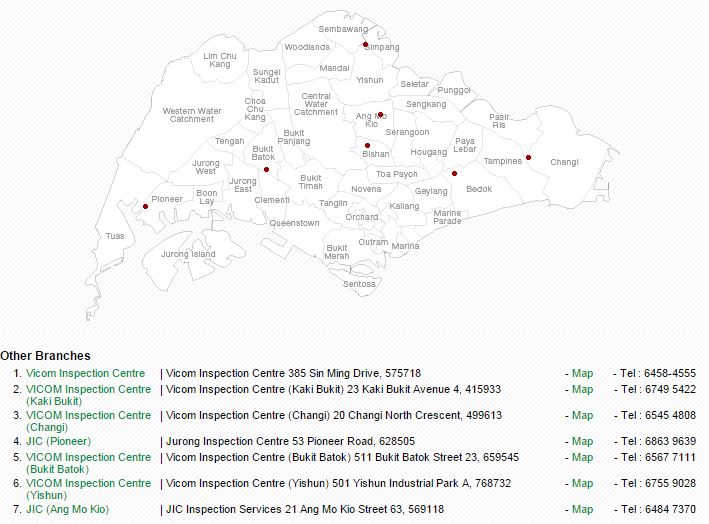Click the red dot north of Bedok
This screenshot has height=524, width=709.
point(454,173)
